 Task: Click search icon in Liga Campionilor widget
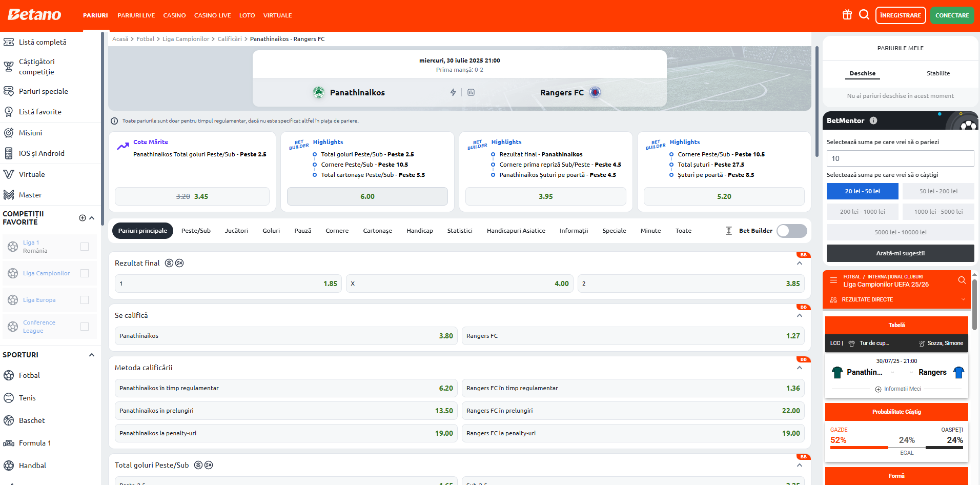click(x=962, y=280)
